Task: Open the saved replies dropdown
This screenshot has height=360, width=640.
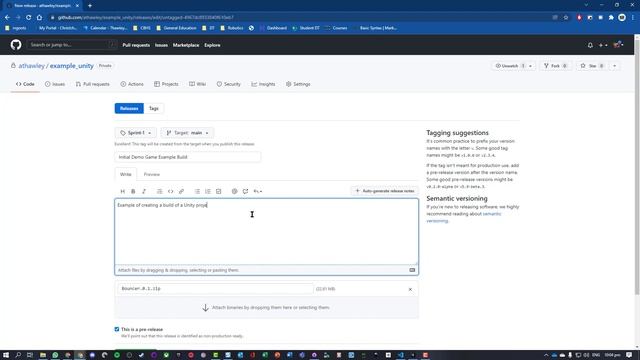Action: point(258,191)
